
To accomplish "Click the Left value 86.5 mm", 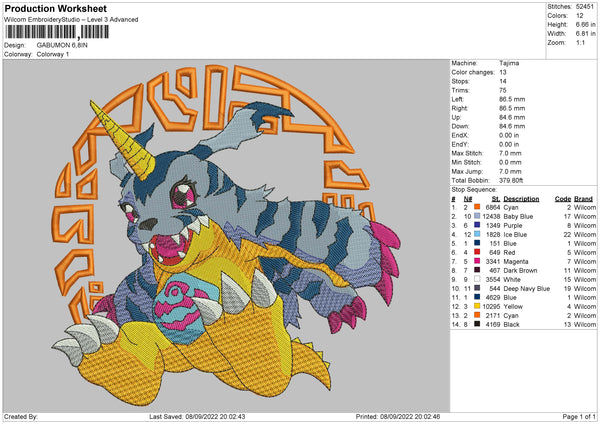I will click(512, 99).
